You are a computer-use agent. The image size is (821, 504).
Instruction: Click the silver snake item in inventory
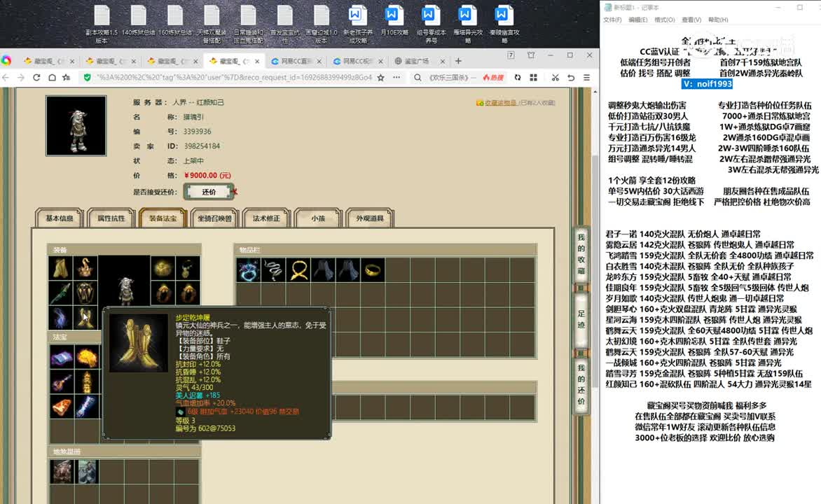272,270
